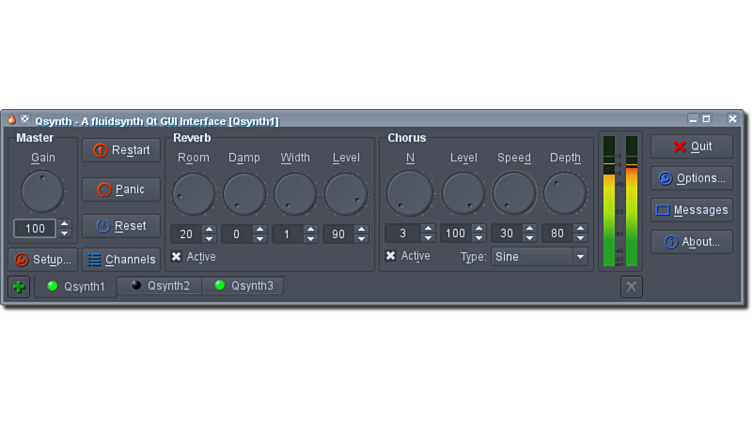Click the Reset button
This screenshot has height=423, width=752.
click(121, 226)
